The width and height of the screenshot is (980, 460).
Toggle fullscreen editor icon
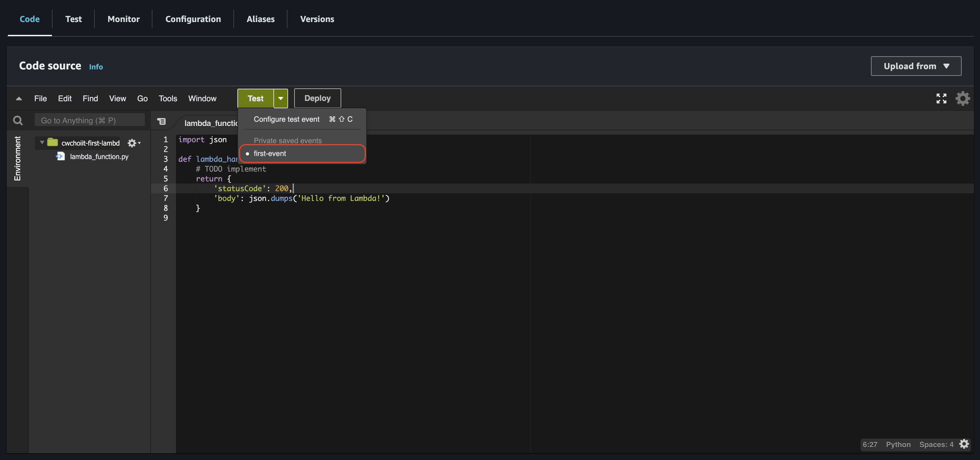pyautogui.click(x=941, y=98)
